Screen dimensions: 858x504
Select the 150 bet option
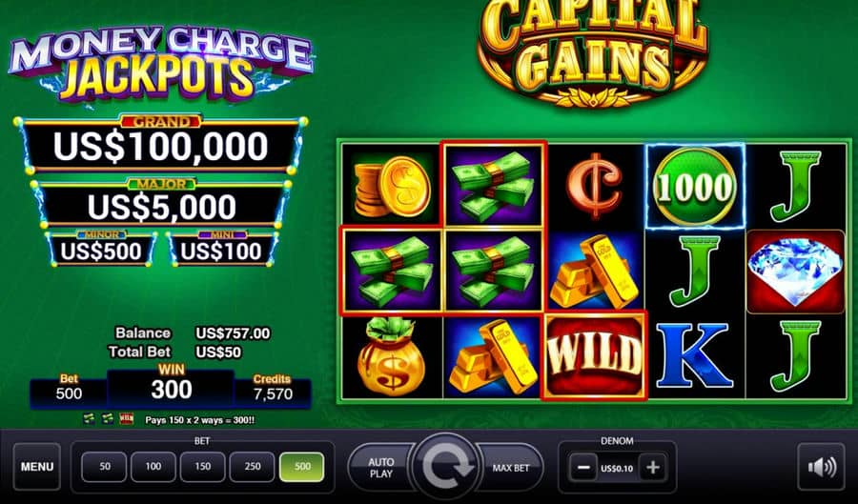click(x=202, y=467)
